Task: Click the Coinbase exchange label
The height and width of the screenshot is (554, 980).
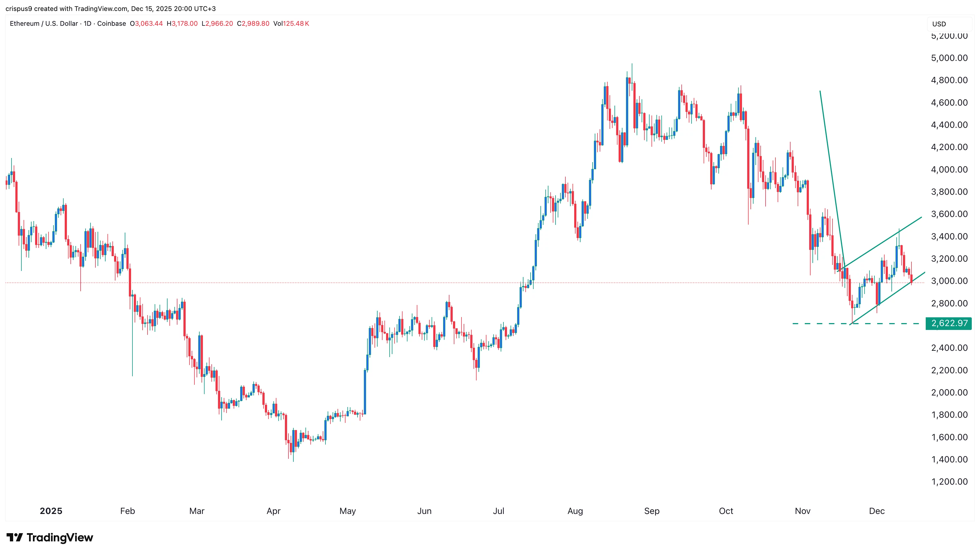Action: [112, 24]
